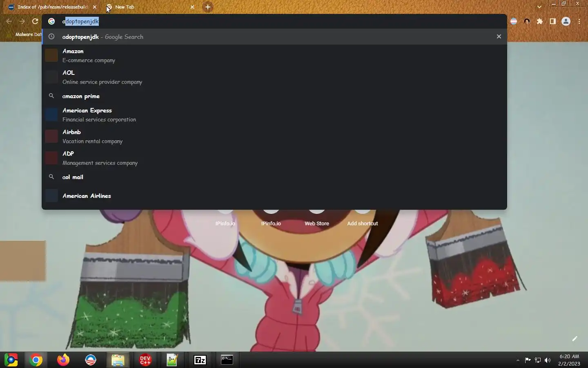Select the New Tab tab
This screenshot has height=368, width=588.
(150, 7)
